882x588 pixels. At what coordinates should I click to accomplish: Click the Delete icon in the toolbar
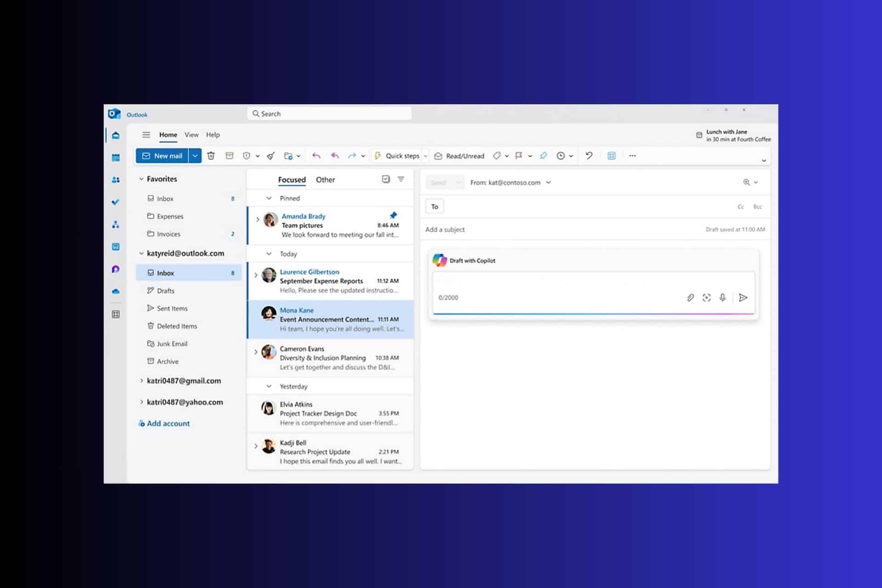(x=211, y=156)
